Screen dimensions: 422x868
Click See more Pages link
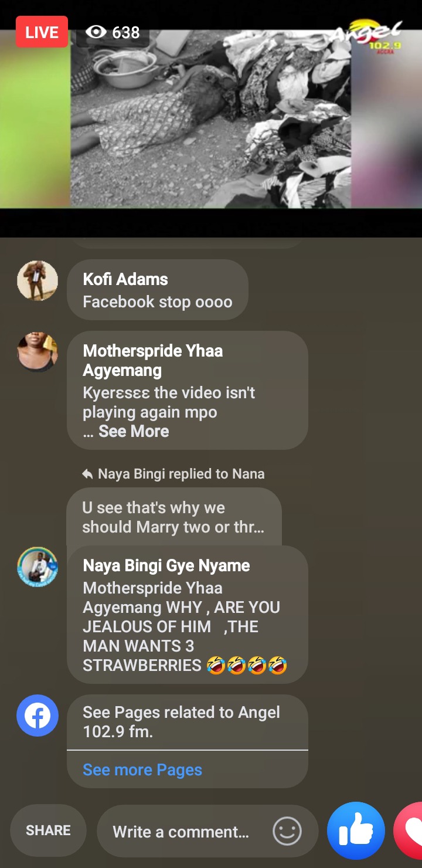(142, 769)
